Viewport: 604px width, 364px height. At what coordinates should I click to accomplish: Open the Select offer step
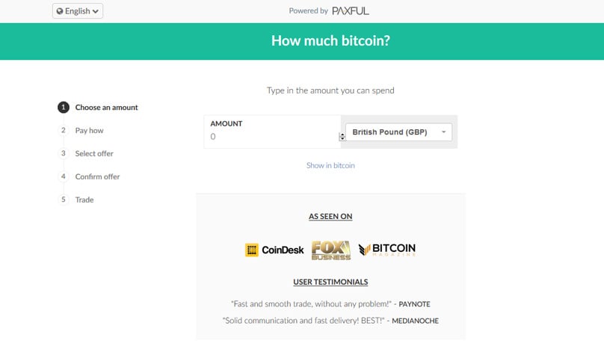click(94, 154)
